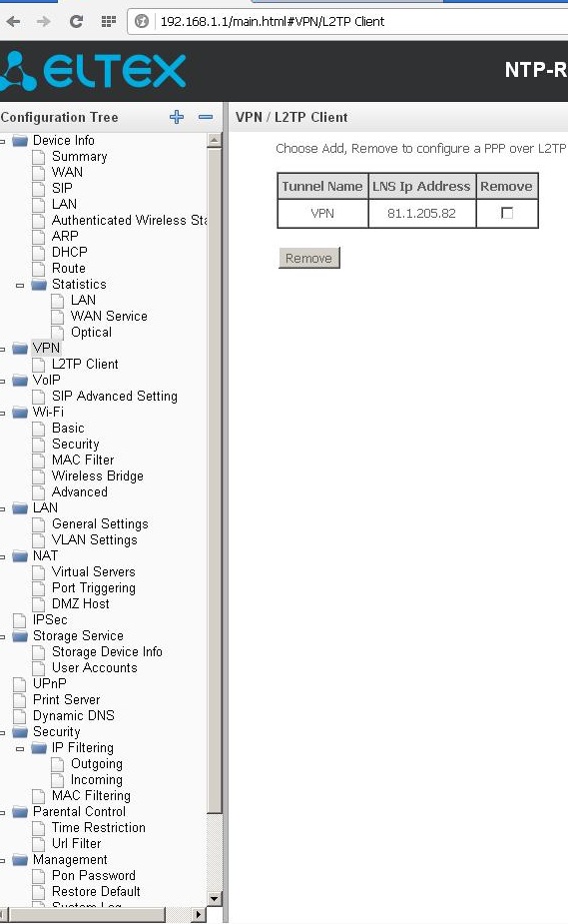The width and height of the screenshot is (568, 924).
Task: Reload the page with the refresh icon
Action: (x=76, y=22)
